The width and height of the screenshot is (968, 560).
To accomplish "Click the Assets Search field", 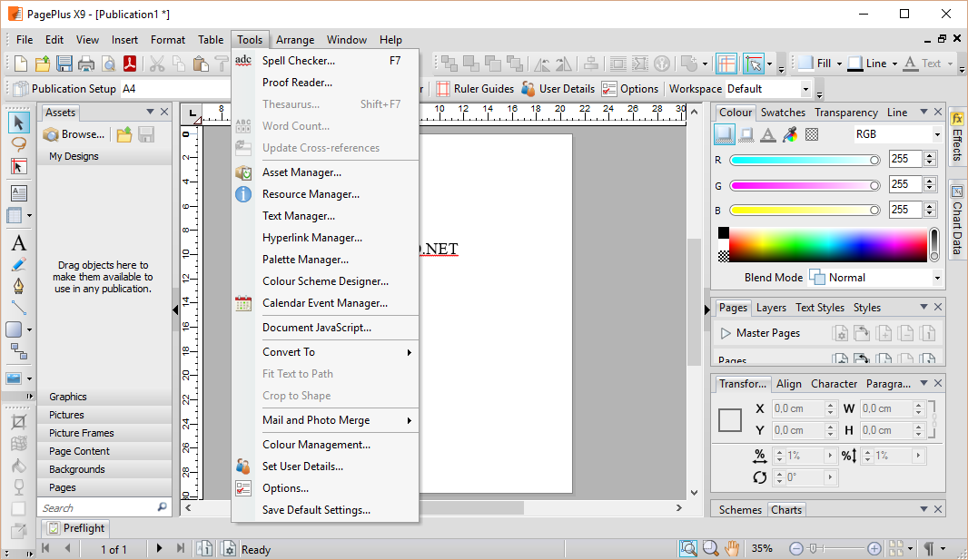I will pos(97,508).
